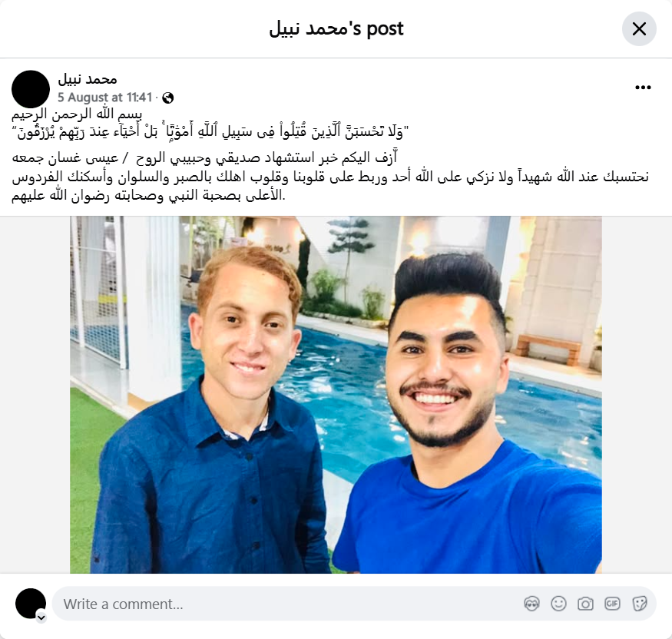This screenshot has width=672, height=639.
Task: Click the public globe audience icon
Action: click(168, 98)
